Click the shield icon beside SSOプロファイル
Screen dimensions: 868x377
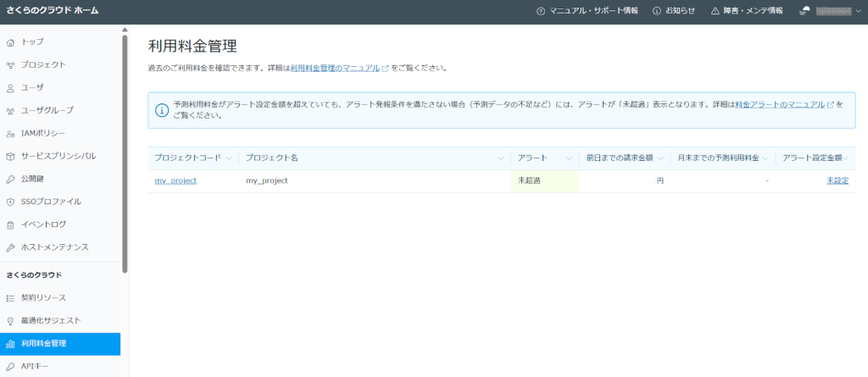10,202
